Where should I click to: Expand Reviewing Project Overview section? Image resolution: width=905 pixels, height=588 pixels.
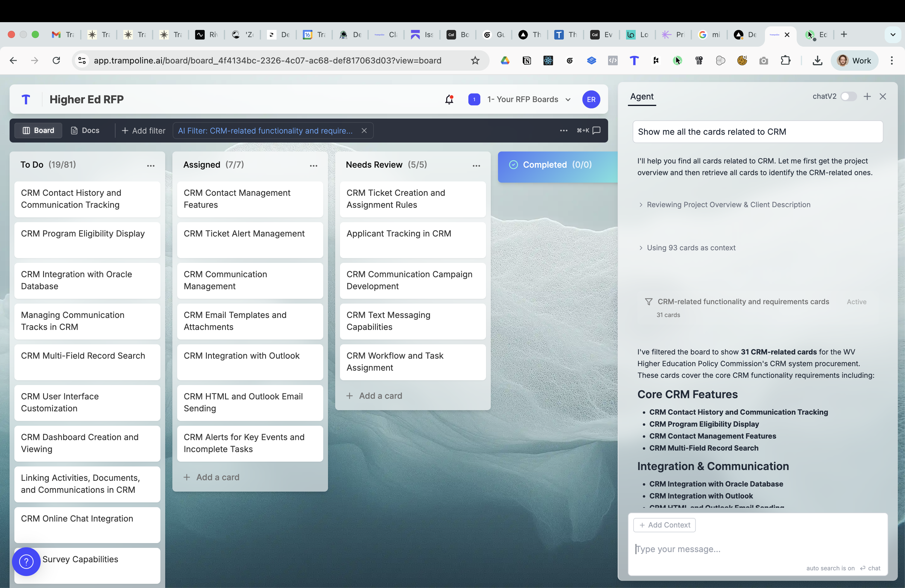[728, 204]
